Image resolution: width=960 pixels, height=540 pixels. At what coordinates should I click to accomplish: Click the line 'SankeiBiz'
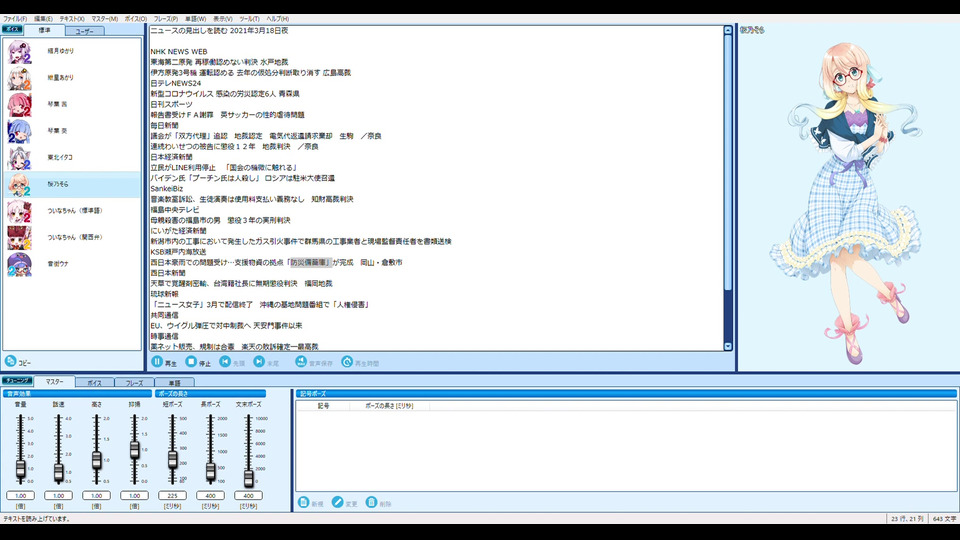(167, 189)
